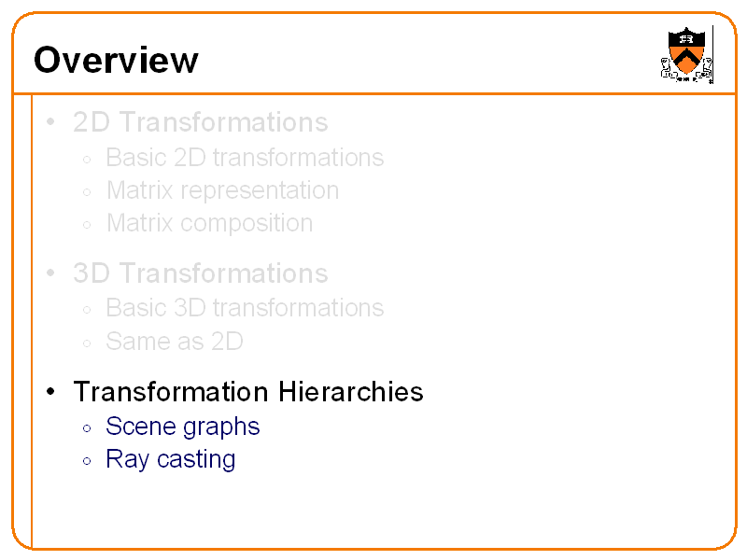The height and width of the screenshot is (560, 747).
Task: Select the "Matrix composition" entry
Action: [x=209, y=223]
